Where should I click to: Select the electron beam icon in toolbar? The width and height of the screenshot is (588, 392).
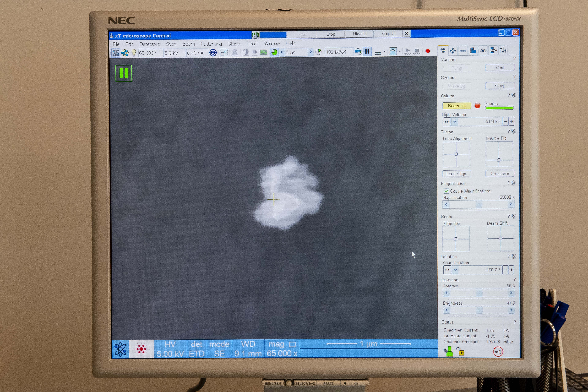tap(116, 53)
